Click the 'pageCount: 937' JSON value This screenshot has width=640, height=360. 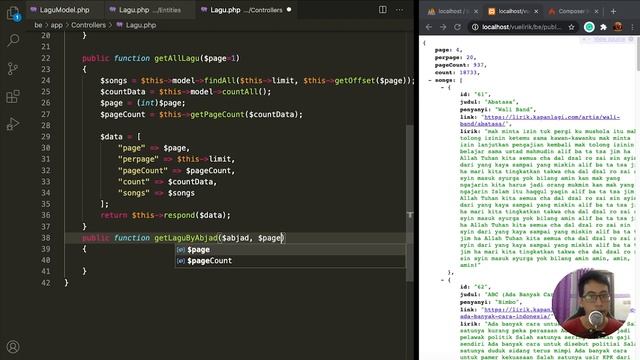[x=460, y=65]
